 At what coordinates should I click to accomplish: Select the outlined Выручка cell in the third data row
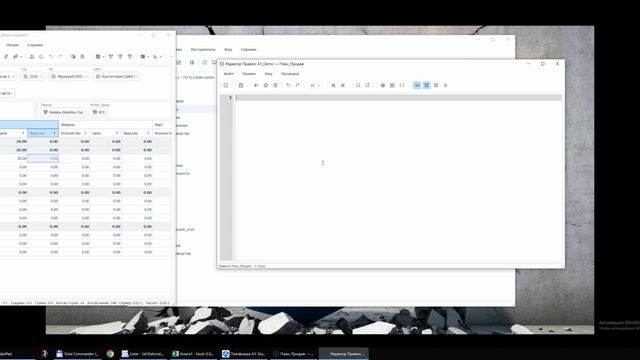(43, 158)
